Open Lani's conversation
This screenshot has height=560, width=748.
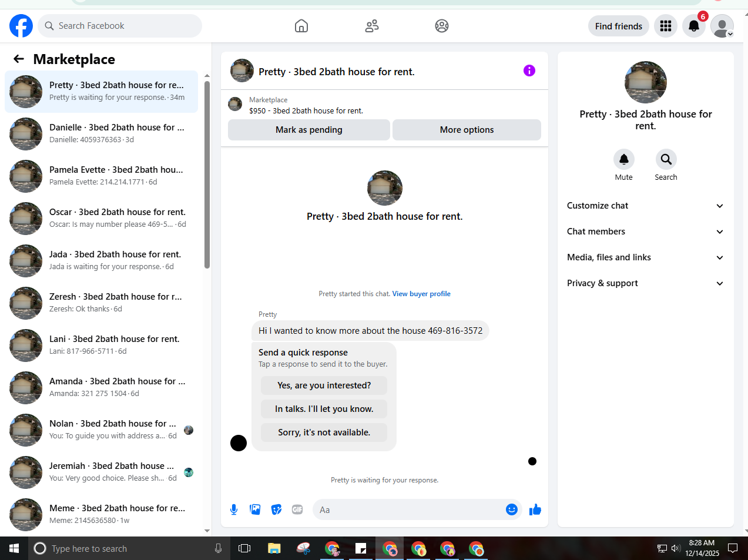[101, 345]
